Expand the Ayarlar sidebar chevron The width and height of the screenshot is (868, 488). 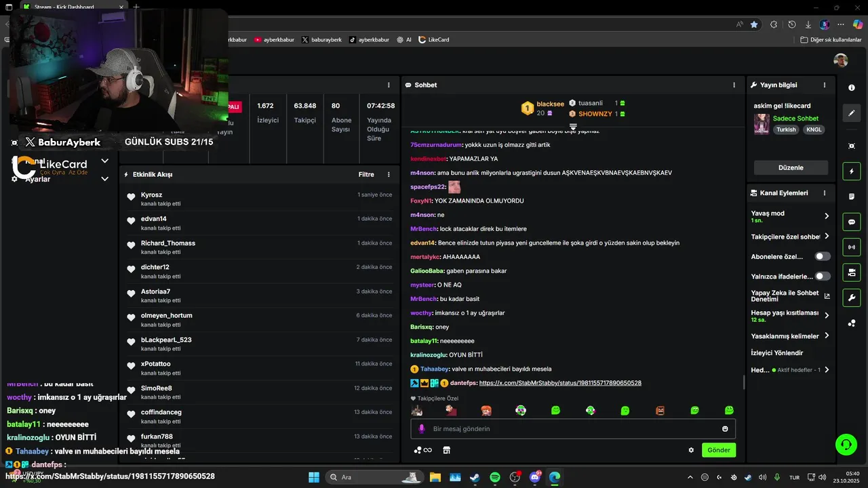104,179
